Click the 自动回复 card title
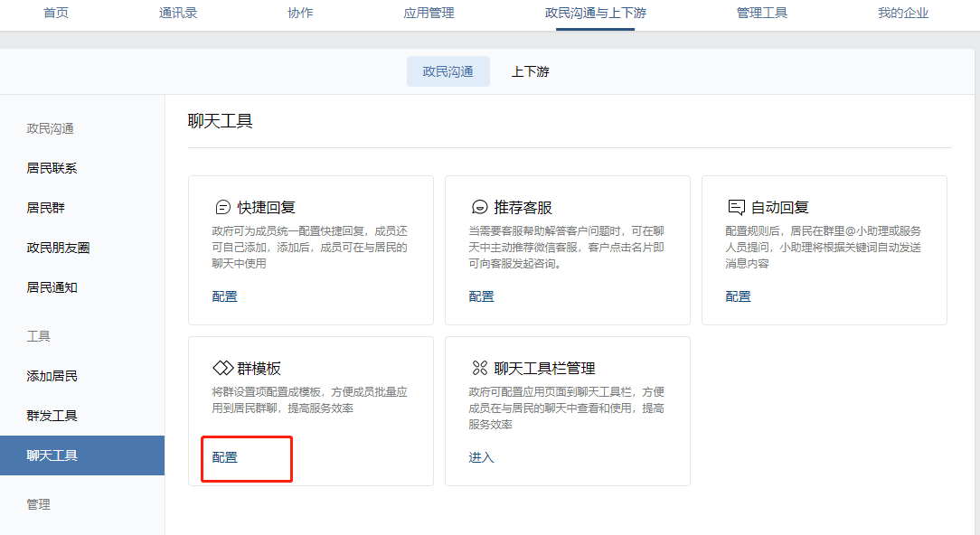This screenshot has width=980, height=535. [x=780, y=208]
